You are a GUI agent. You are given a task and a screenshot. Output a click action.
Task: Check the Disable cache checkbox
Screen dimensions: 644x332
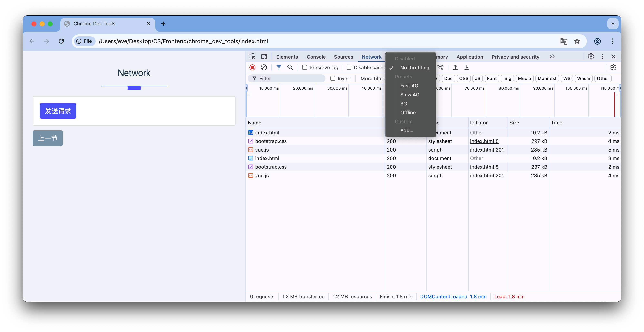[349, 67]
